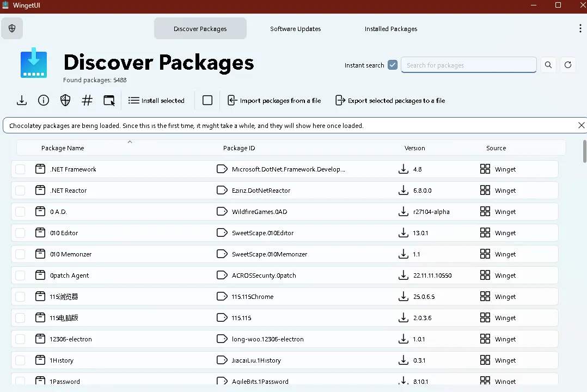Image resolution: width=587 pixels, height=392 pixels.
Task: Check the box for .NET Reactor package
Action: point(20,191)
